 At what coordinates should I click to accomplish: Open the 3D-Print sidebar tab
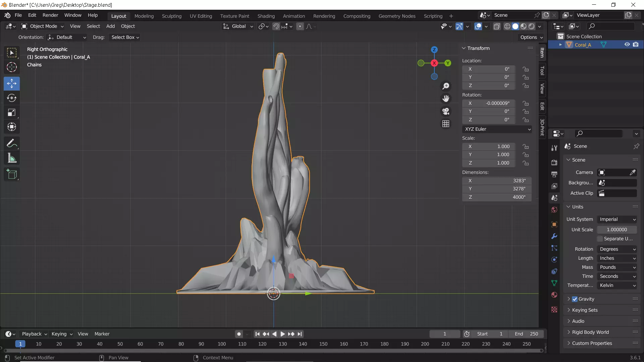542,127
